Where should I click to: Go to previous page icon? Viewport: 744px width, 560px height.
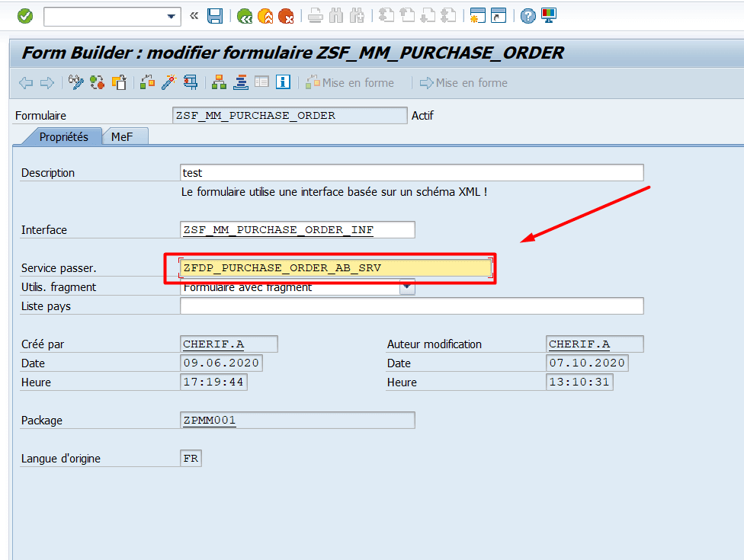pyautogui.click(x=407, y=16)
